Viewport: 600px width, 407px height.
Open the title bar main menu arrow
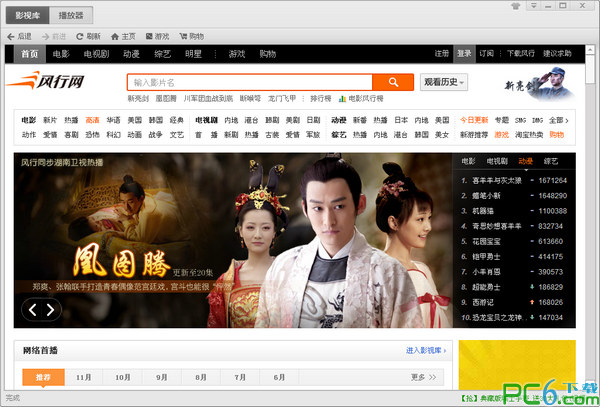pos(534,6)
